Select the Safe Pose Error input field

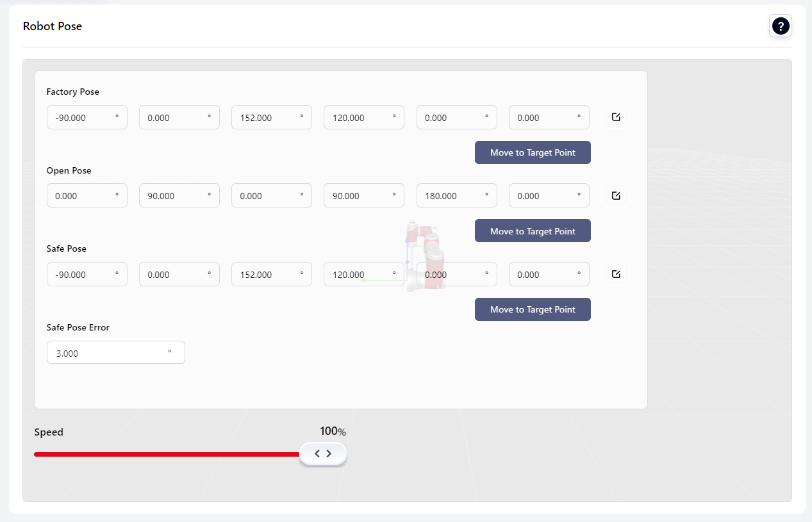(x=109, y=353)
